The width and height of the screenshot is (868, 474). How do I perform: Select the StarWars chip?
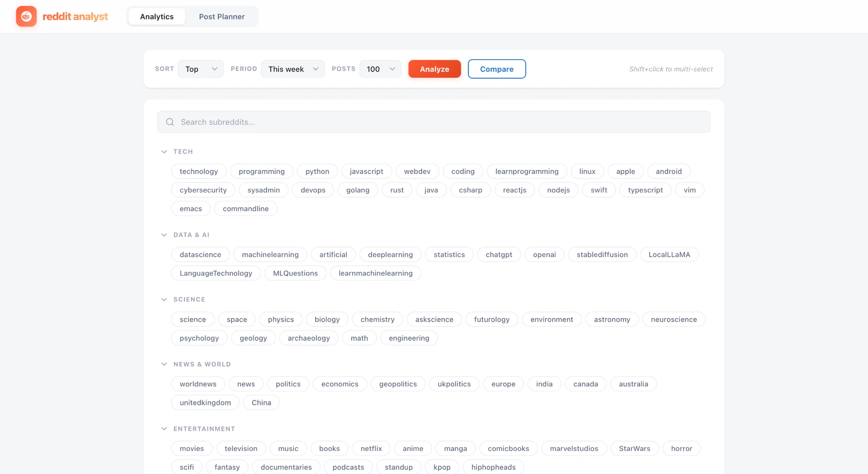[635, 449]
